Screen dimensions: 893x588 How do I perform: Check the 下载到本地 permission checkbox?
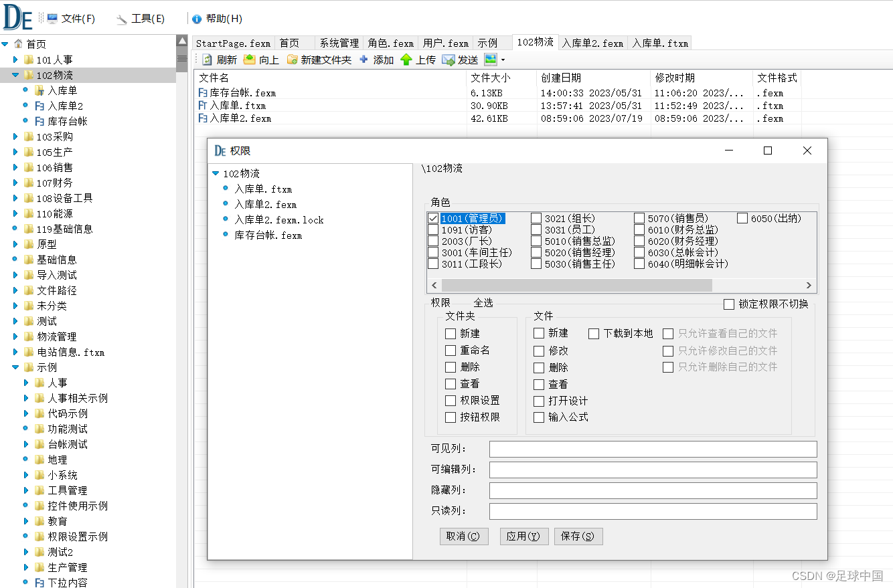tap(593, 333)
